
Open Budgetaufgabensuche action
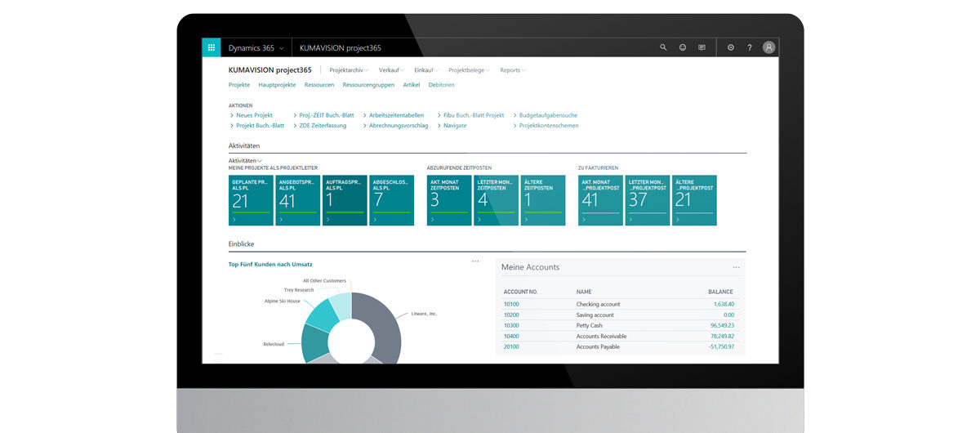[546, 115]
